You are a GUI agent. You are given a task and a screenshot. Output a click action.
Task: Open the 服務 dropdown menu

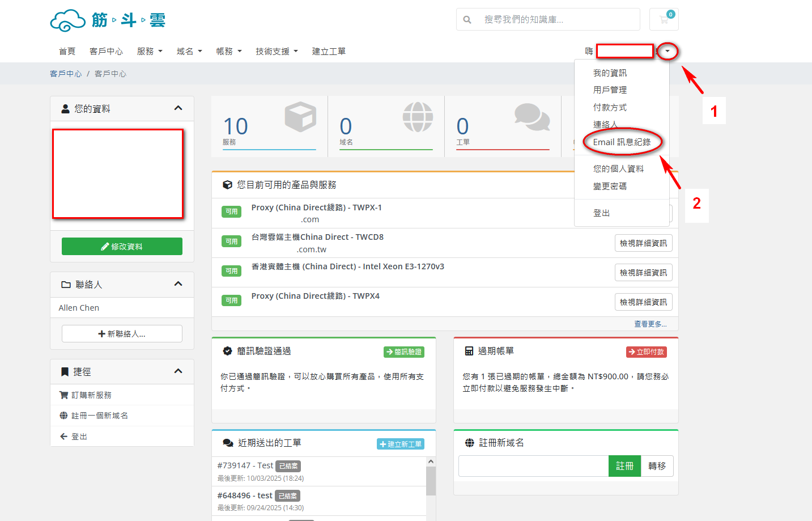(150, 52)
